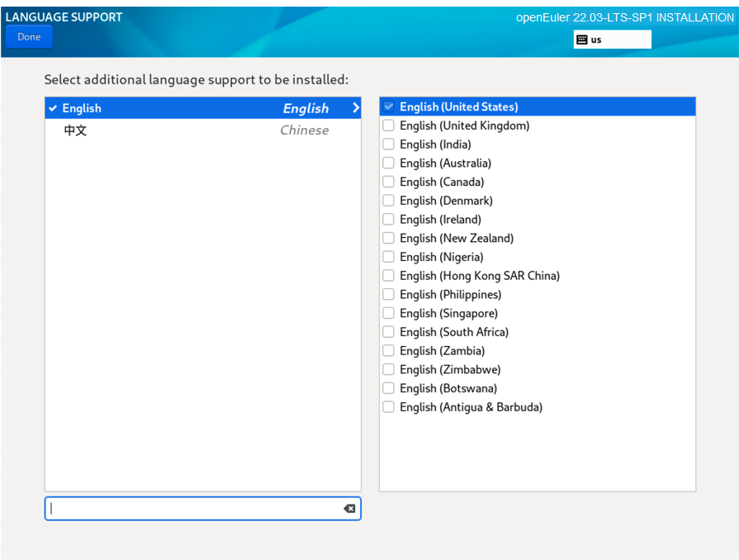Select the Chinese language row
Screen dimensions: 739x560
(x=202, y=131)
